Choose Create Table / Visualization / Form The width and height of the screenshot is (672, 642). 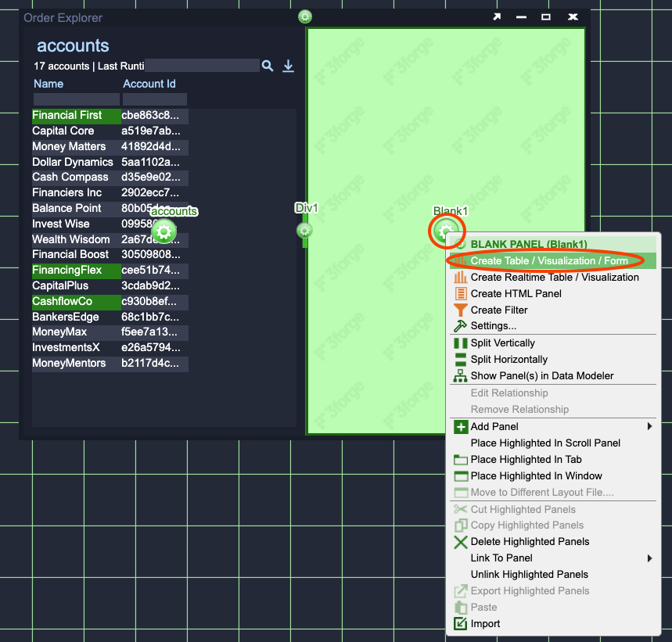click(548, 260)
